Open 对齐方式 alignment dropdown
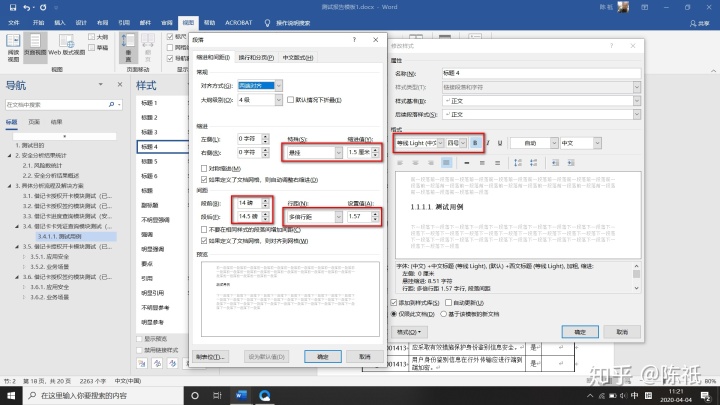The image size is (720, 405). pos(278,85)
